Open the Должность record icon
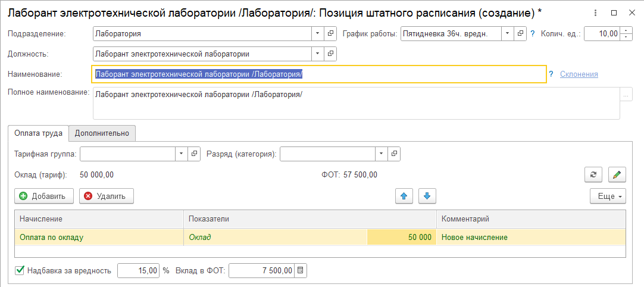 [330, 54]
